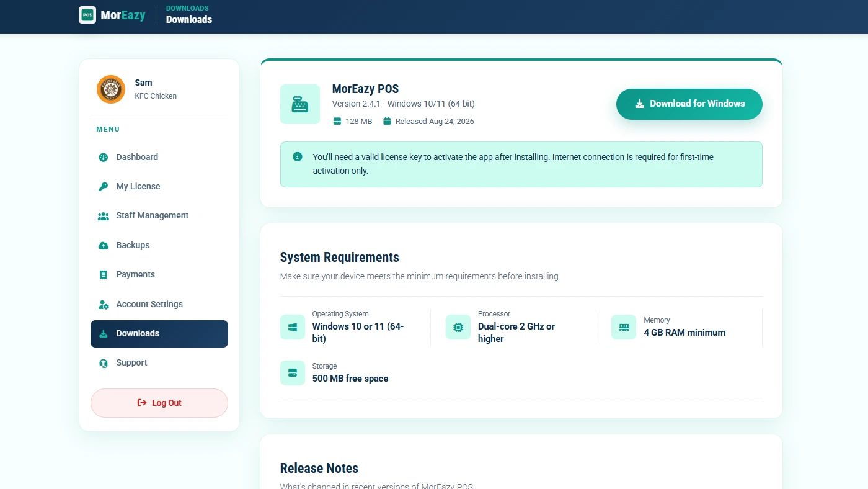The height and width of the screenshot is (489, 868).
Task: Navigate to Backups
Action: (159, 246)
